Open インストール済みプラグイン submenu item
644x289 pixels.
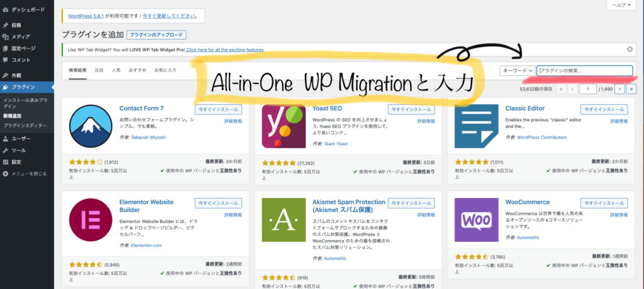pos(25,103)
